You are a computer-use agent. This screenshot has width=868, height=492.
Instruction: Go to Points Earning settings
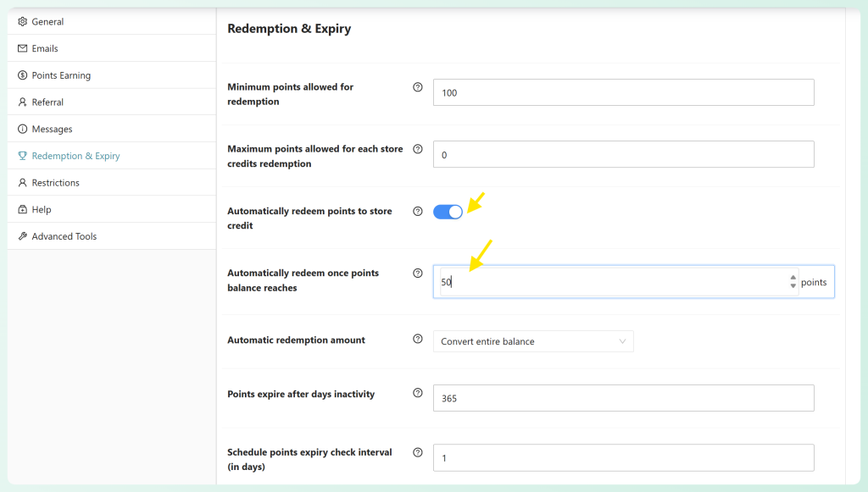pos(112,75)
